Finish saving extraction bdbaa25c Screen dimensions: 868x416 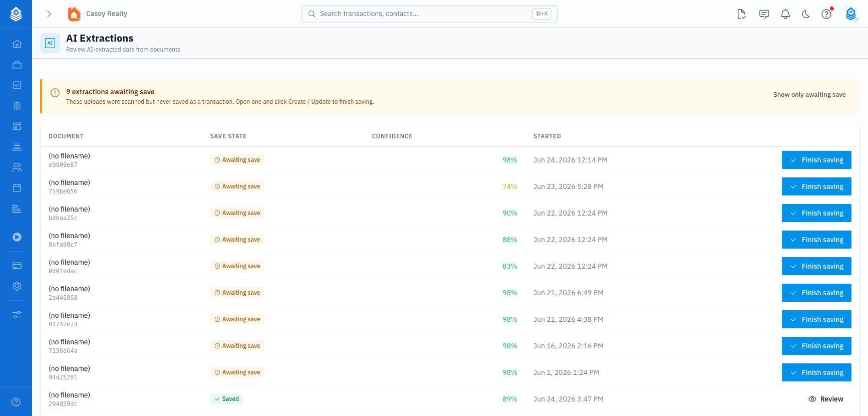pos(816,213)
